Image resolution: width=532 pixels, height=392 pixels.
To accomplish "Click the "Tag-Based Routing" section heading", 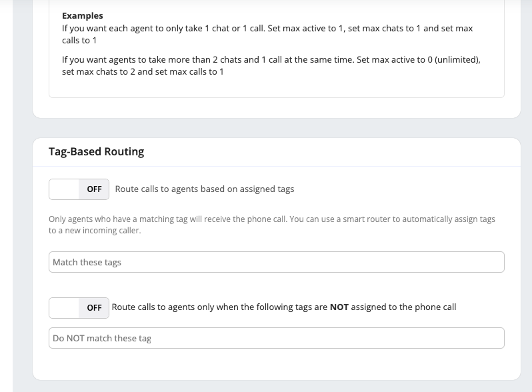I will [x=96, y=151].
